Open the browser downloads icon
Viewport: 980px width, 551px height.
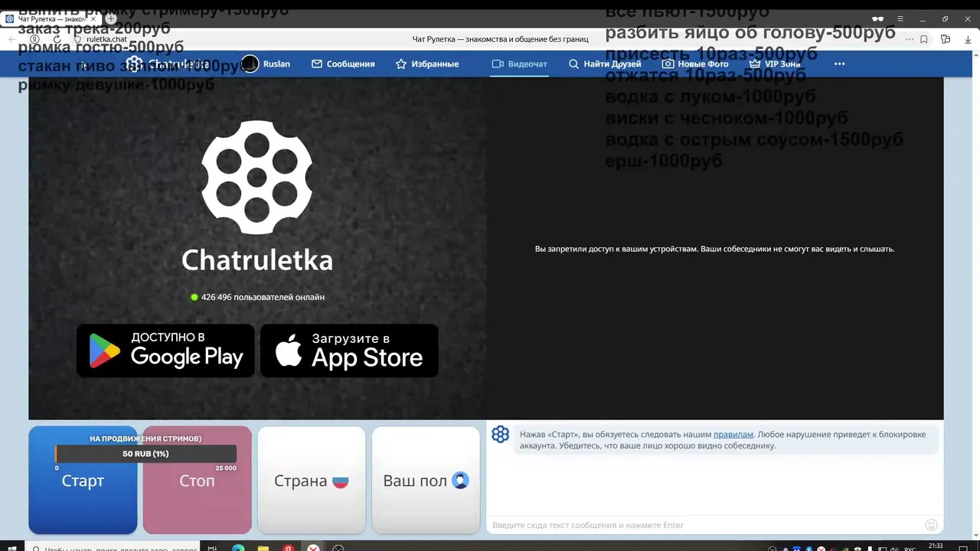[x=968, y=39]
